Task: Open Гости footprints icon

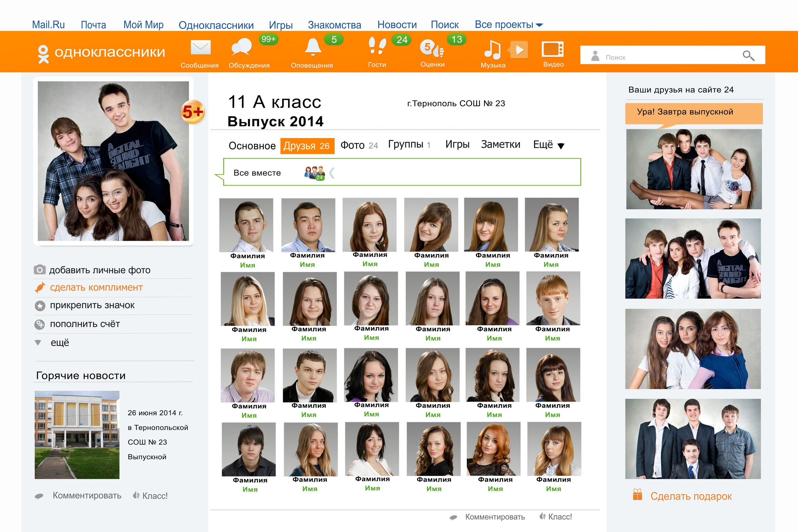Action: tap(377, 46)
